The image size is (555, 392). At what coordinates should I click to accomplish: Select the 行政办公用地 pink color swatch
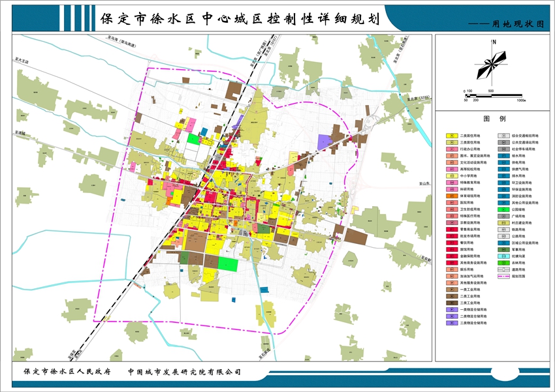click(x=451, y=149)
